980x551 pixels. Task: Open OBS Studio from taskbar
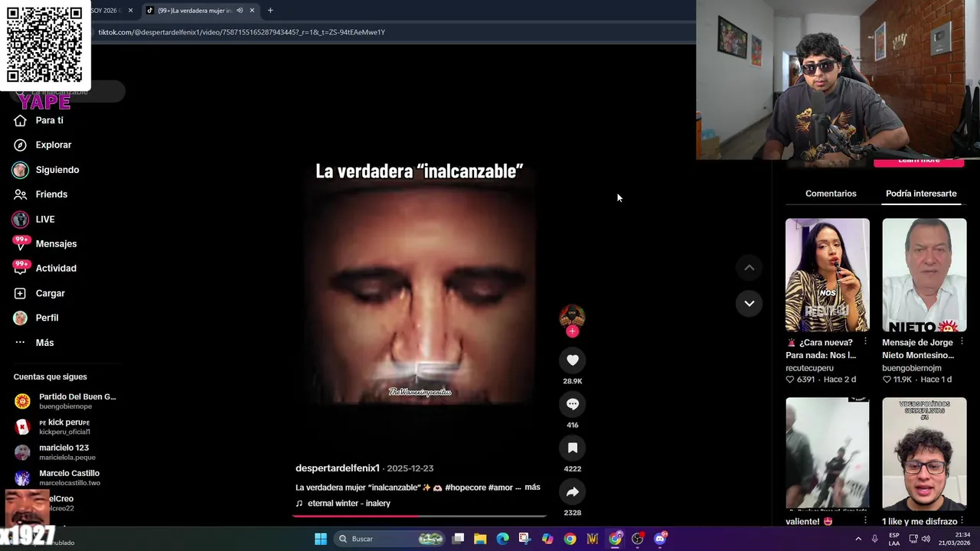point(637,539)
